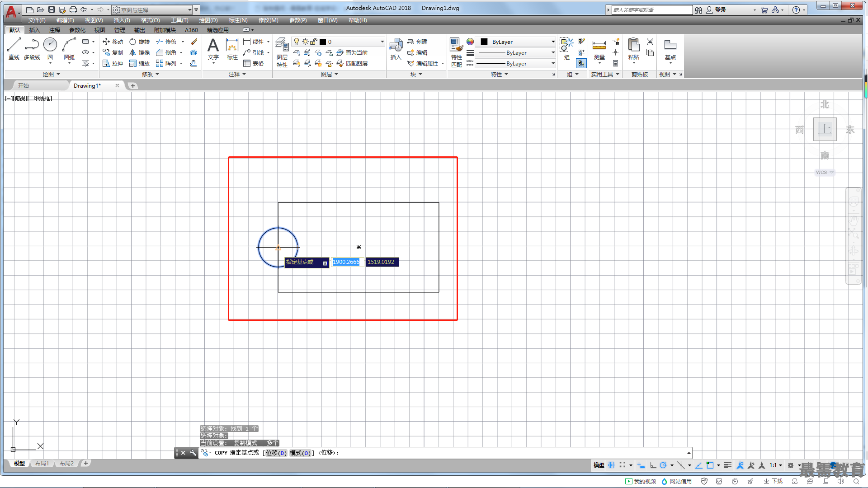The height and width of the screenshot is (488, 868).
Task: Click the Rotate (旋转) tool
Action: pos(139,42)
